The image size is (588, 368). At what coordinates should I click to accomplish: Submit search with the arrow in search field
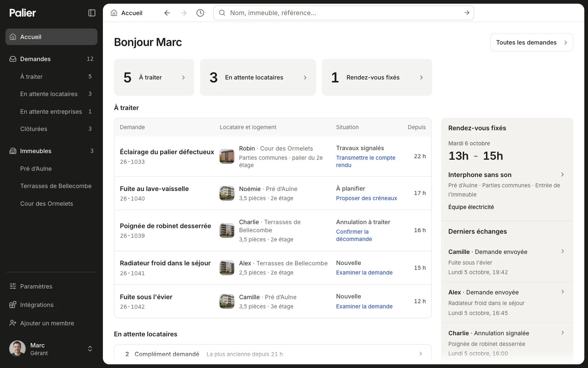(x=467, y=13)
